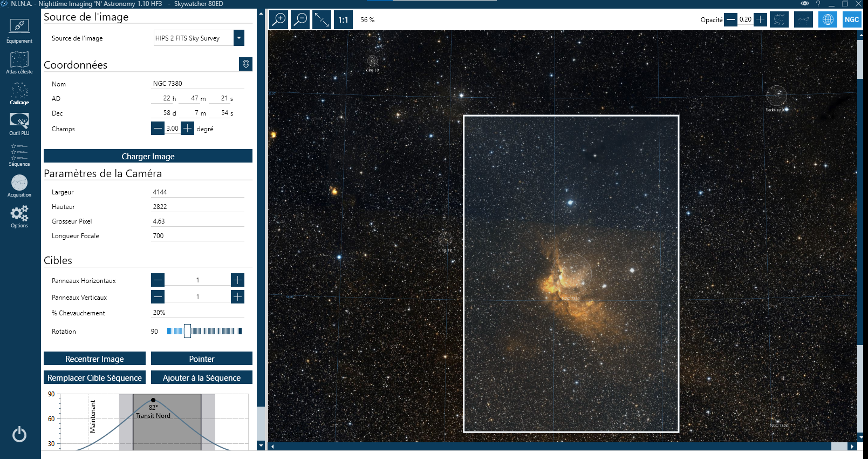Open the Source de l'image dropdown

coord(239,38)
